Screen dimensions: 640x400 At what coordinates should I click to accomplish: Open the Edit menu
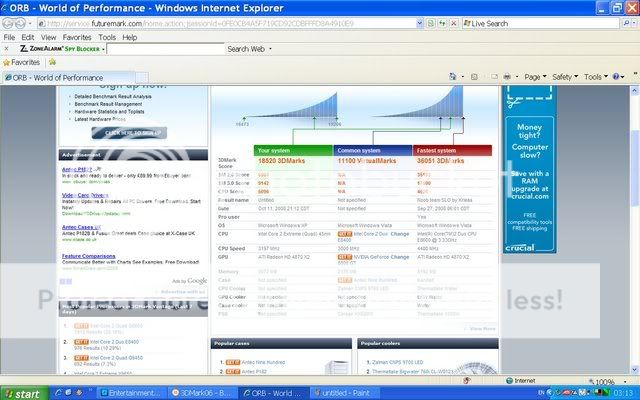(28, 37)
